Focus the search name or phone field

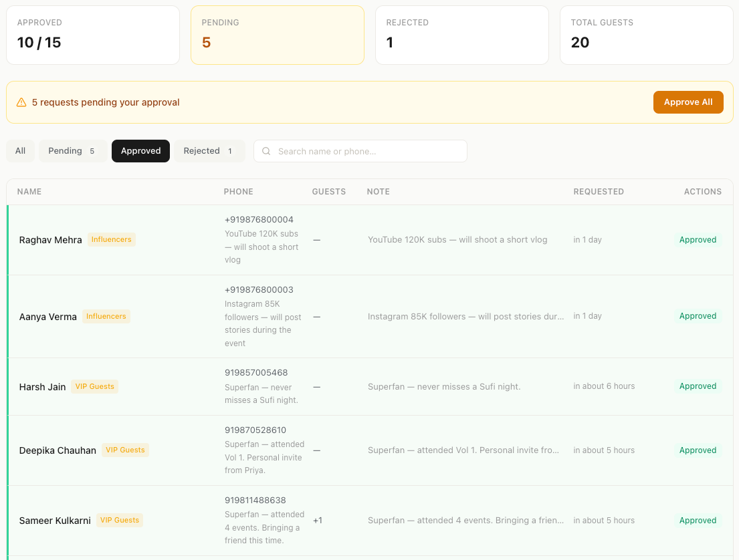(x=368, y=151)
